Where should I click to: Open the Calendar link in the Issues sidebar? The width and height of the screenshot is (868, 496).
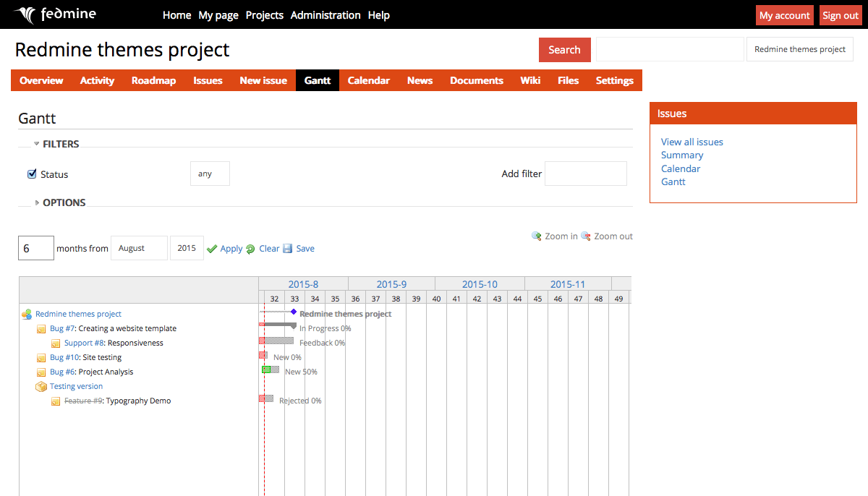681,168
